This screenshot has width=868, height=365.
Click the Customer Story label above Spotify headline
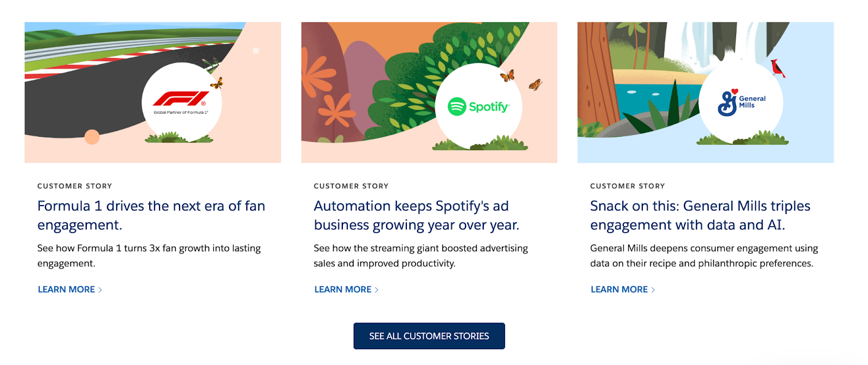[x=351, y=186]
